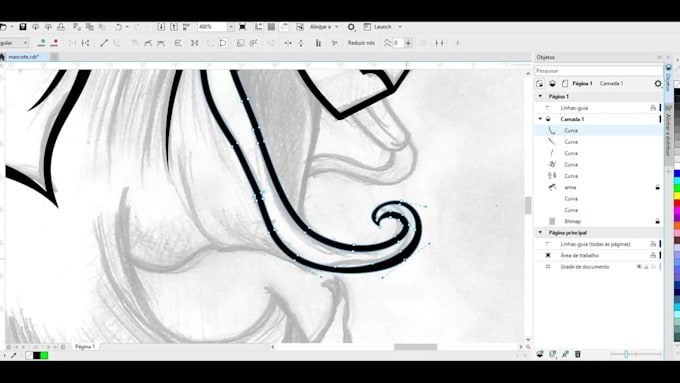Open the Alinhar e distribuir docker tab
Image resolution: width=680 pixels, height=383 pixels.
[x=668, y=134]
